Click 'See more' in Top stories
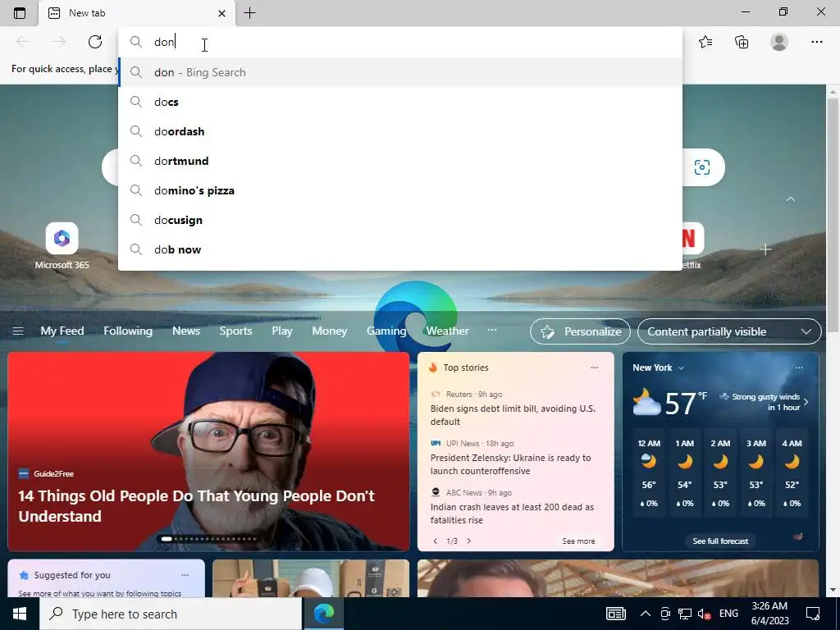 578,541
